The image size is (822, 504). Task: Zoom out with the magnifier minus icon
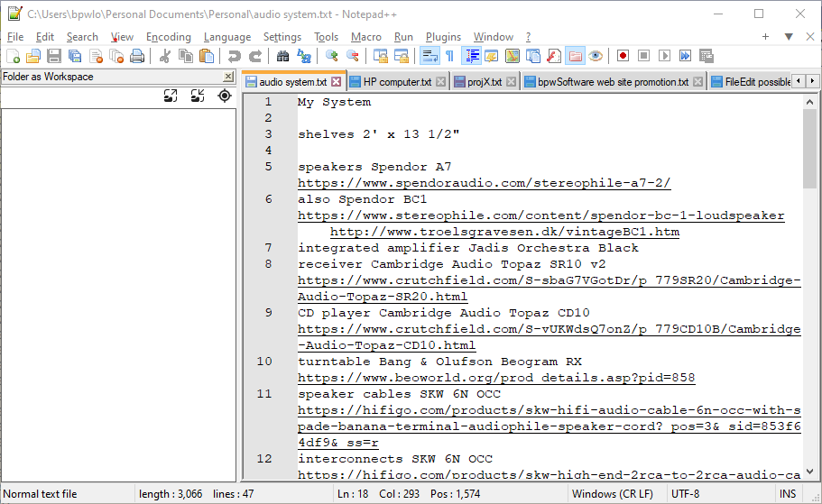point(352,56)
